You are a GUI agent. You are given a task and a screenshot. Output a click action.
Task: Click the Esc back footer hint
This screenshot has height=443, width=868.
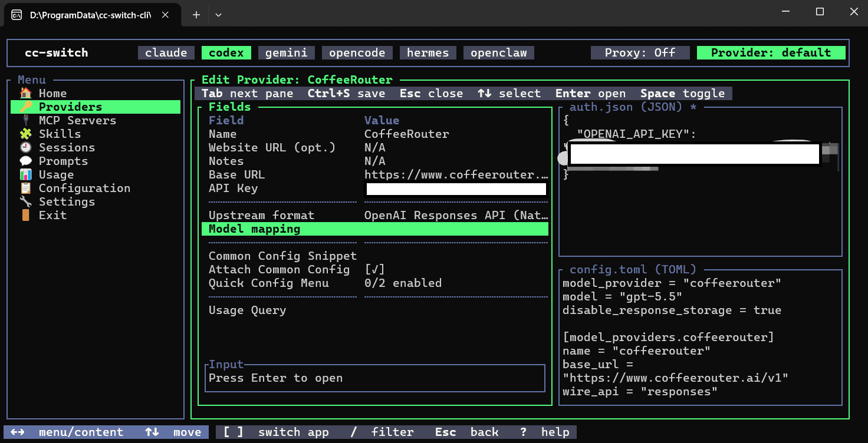click(467, 432)
